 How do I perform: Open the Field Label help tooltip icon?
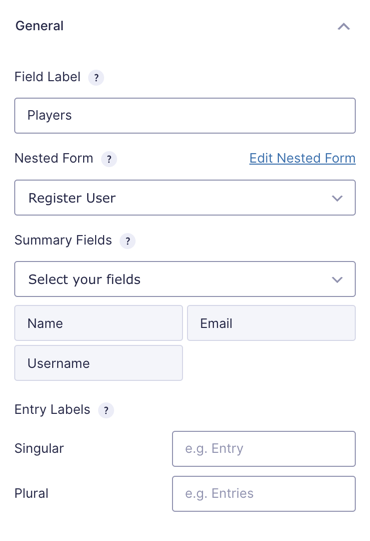click(96, 77)
